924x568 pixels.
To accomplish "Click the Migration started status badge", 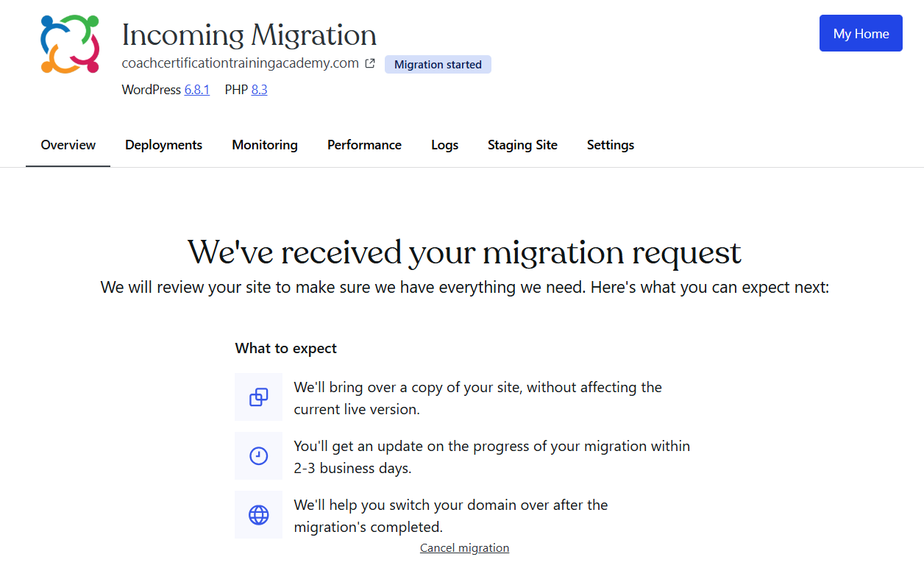I will (x=438, y=65).
